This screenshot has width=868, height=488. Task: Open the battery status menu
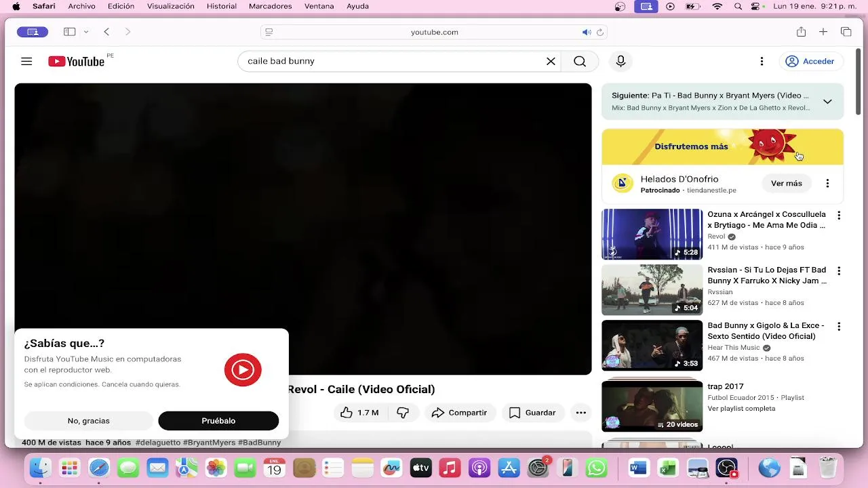(692, 6)
